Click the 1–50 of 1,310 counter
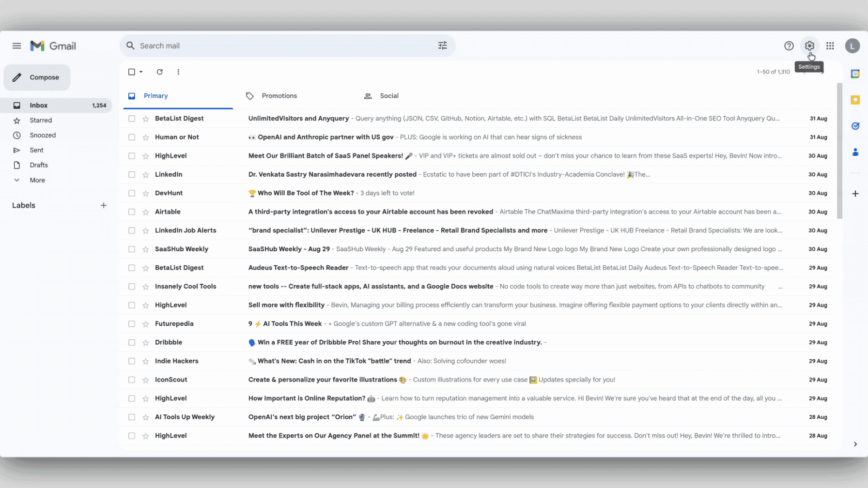The image size is (868, 488). click(773, 72)
